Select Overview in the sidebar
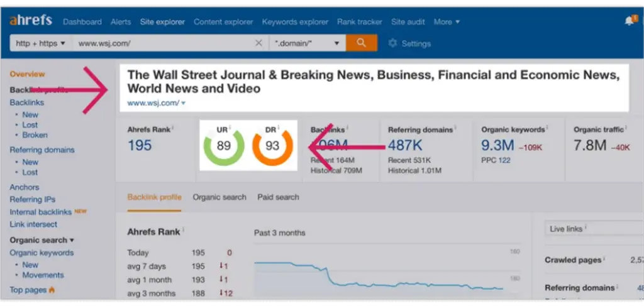The height and width of the screenshot is (306, 644). pyautogui.click(x=27, y=74)
